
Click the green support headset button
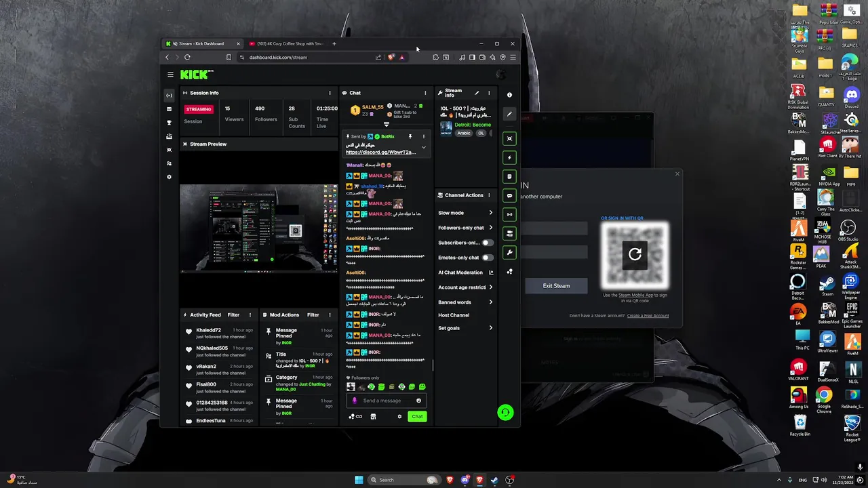(x=505, y=412)
